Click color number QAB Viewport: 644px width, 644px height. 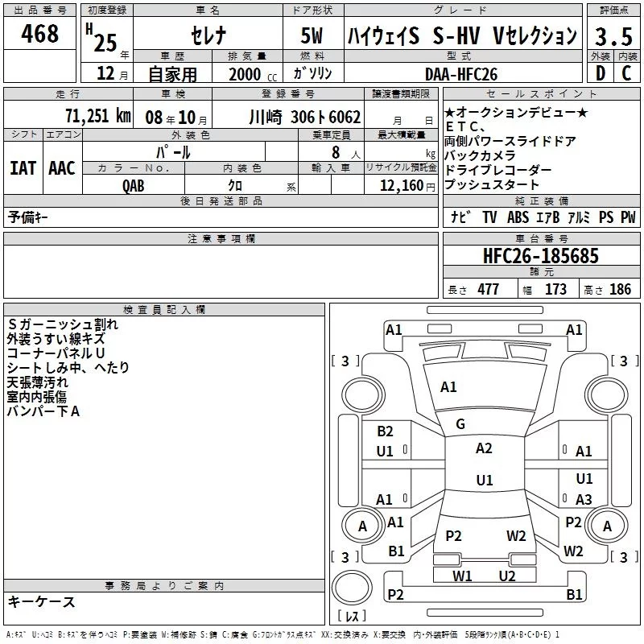point(134,186)
